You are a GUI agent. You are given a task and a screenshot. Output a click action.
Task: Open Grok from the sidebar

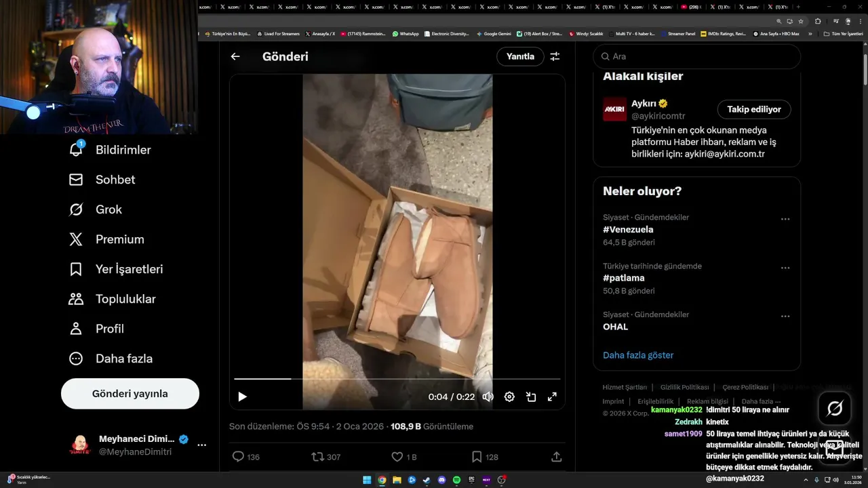(x=95, y=209)
